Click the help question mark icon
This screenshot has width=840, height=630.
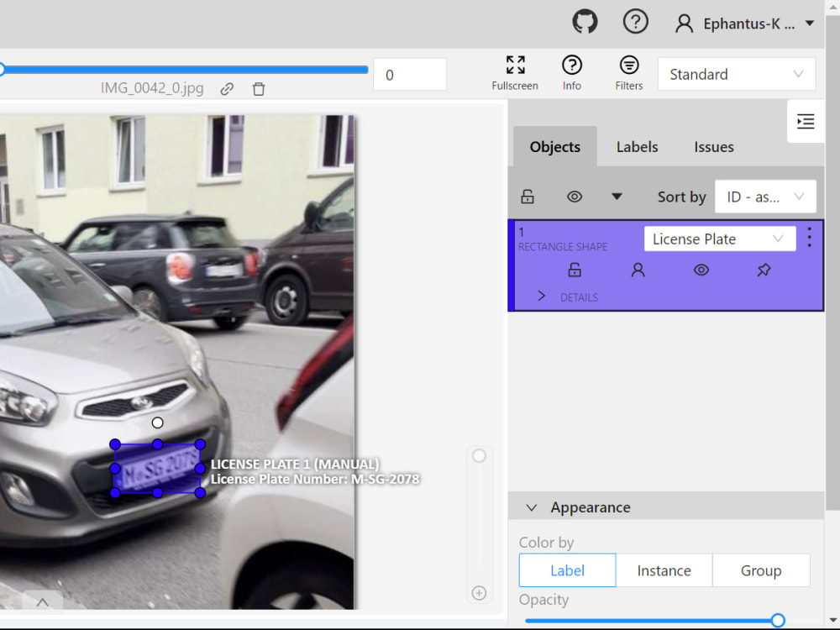(x=636, y=22)
